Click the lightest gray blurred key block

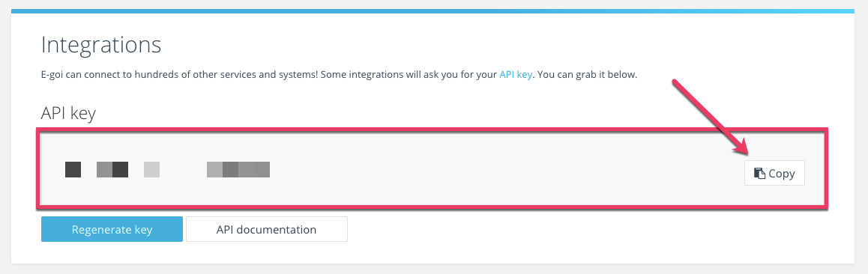pos(151,170)
